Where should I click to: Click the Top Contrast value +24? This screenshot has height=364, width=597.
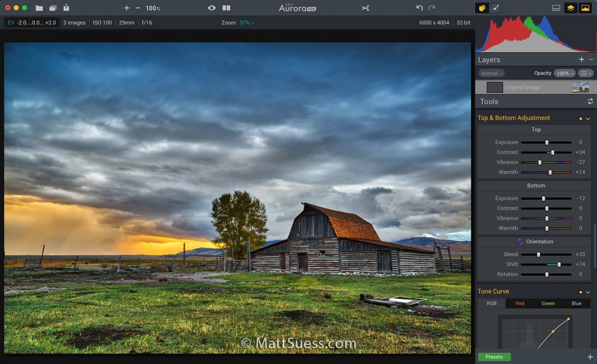click(x=580, y=152)
